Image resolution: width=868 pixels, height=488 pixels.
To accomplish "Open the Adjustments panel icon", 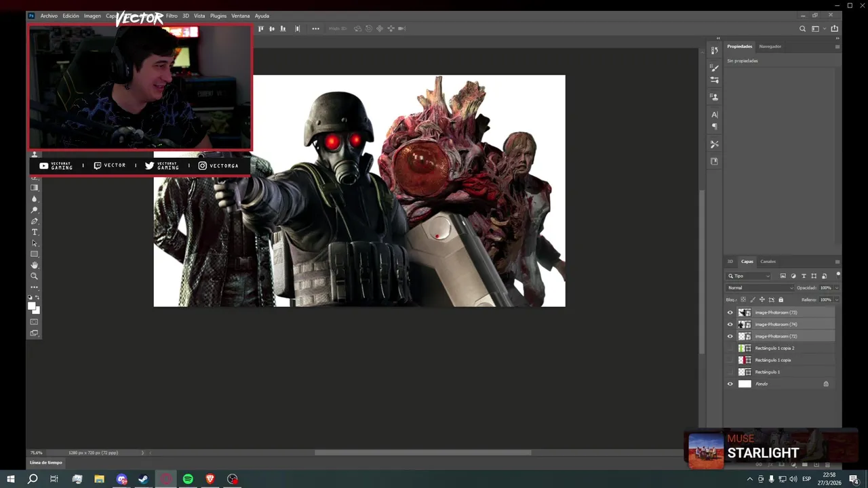I will point(714,80).
